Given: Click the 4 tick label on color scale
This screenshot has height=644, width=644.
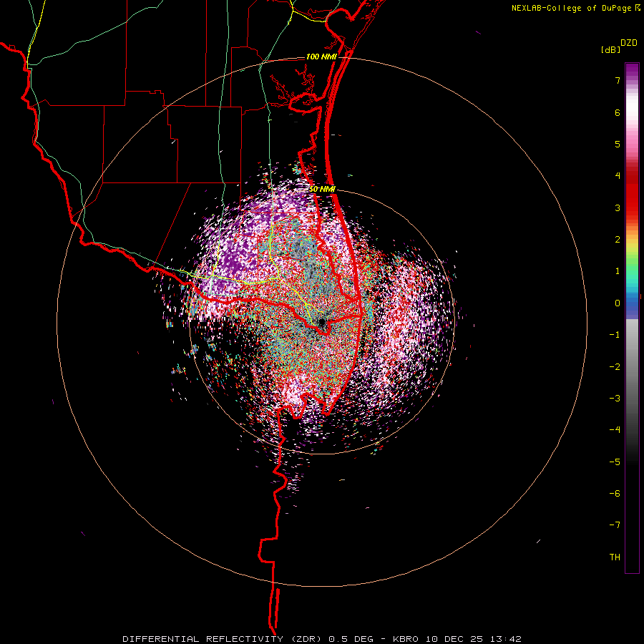Looking at the screenshot, I should point(618,176).
